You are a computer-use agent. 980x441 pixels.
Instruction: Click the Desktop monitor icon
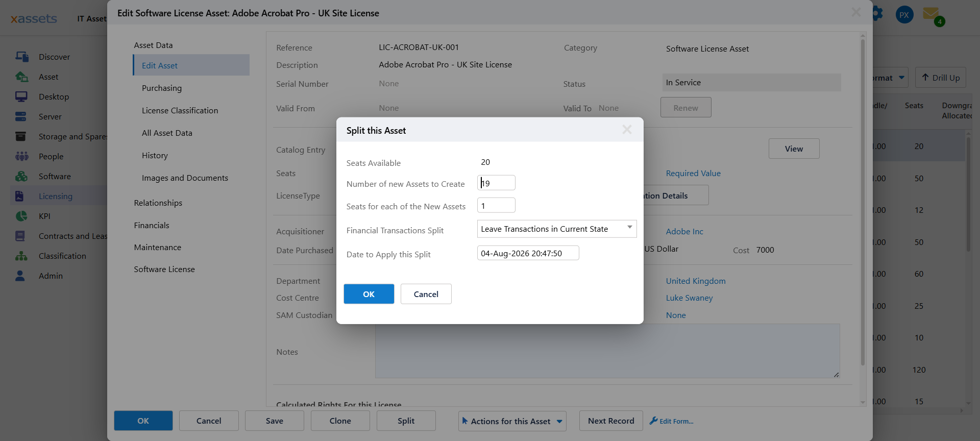(x=21, y=96)
